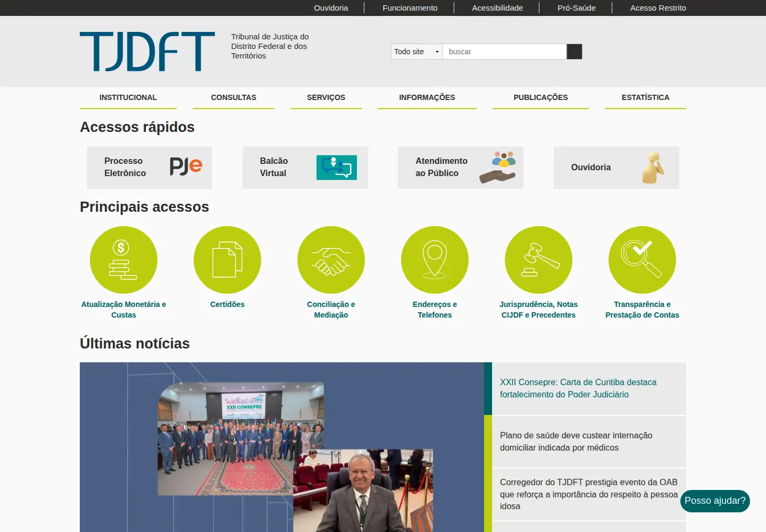Open the 'Certidões' text link
Image resolution: width=766 pixels, height=532 pixels.
click(227, 304)
